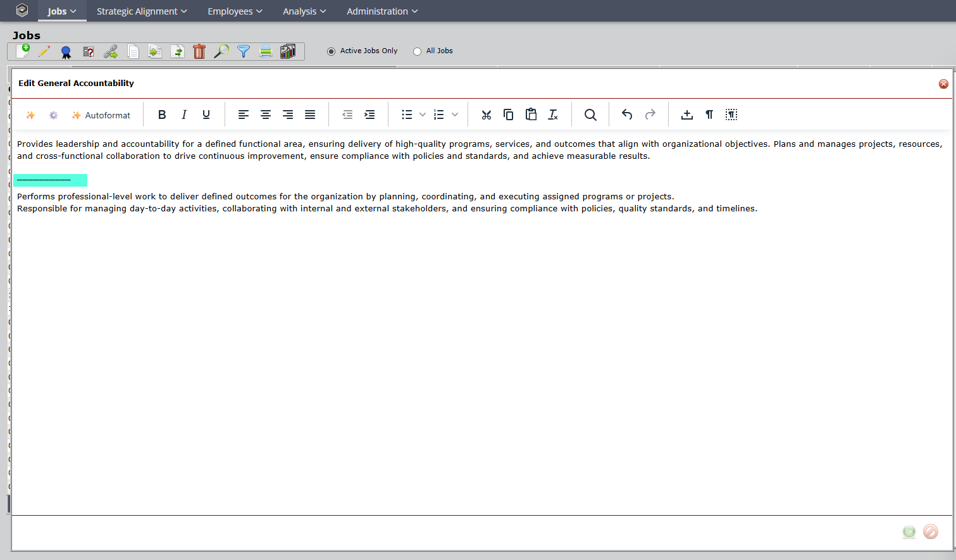The image size is (956, 560).
Task: Select All Jobs radio button
Action: [x=417, y=51]
